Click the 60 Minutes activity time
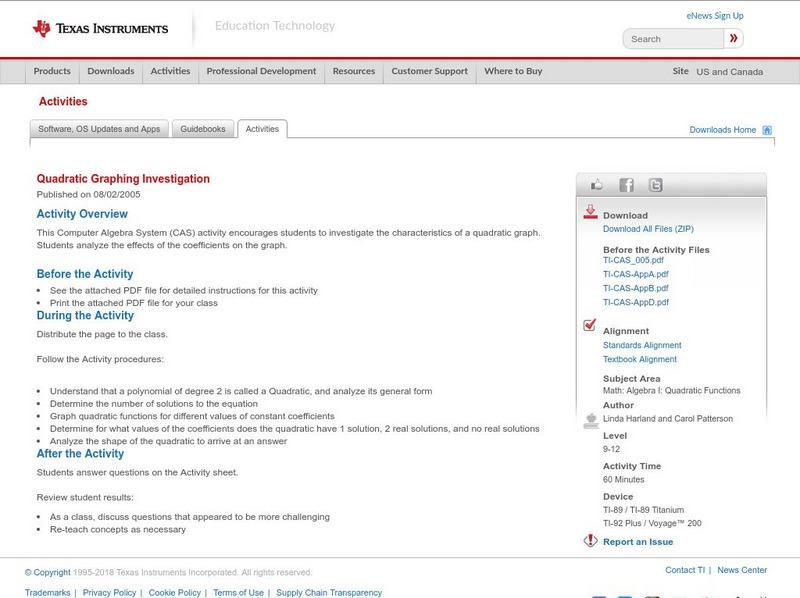This screenshot has width=800, height=598. click(623, 480)
